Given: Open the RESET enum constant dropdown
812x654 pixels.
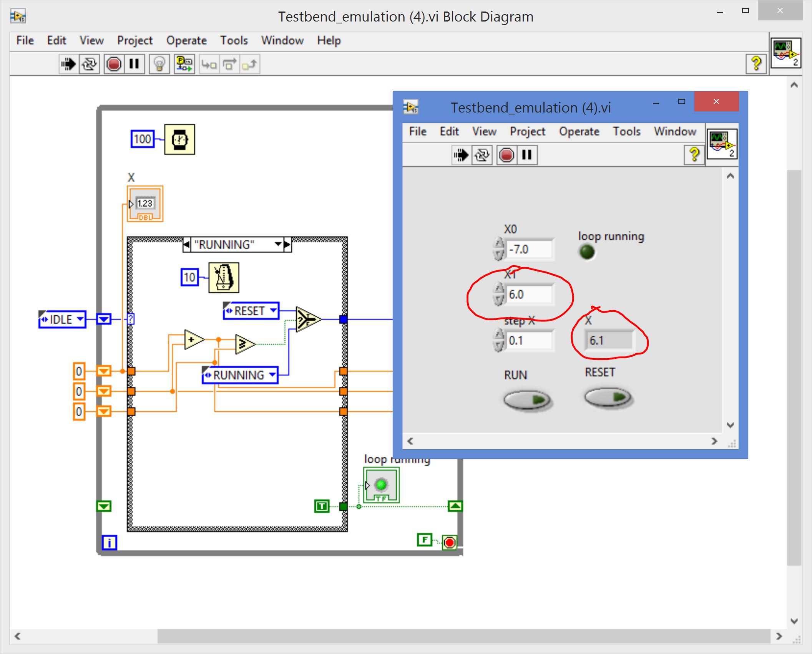Looking at the screenshot, I should point(273,310).
